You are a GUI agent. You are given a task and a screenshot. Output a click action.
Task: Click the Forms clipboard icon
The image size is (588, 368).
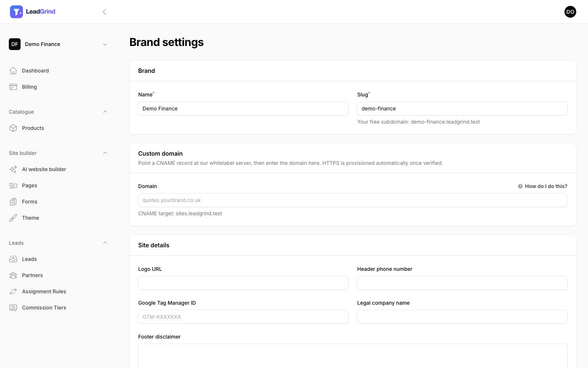click(x=13, y=202)
